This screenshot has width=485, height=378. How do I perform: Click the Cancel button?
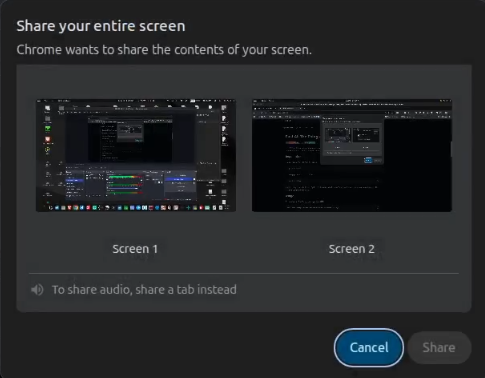click(x=369, y=348)
